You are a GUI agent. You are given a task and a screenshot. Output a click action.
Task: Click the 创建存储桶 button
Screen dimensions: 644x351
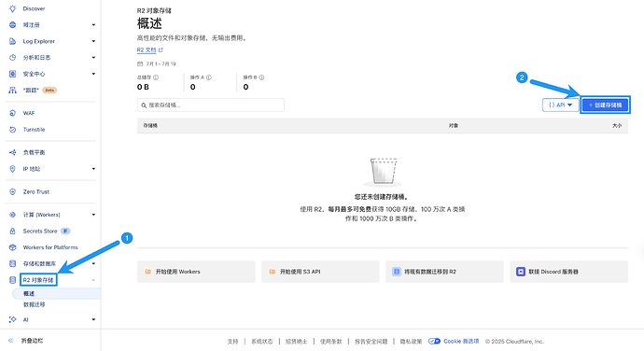point(605,105)
